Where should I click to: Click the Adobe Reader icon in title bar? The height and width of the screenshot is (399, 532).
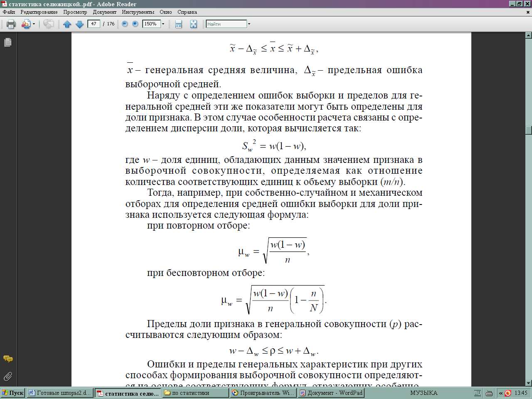click(x=4, y=4)
